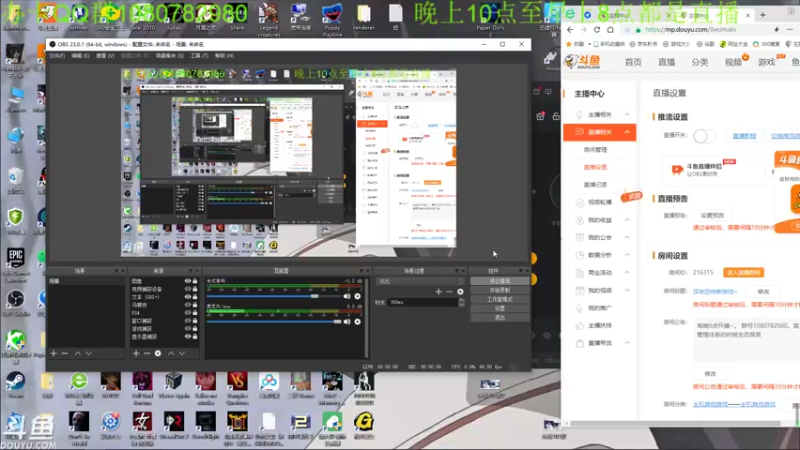Open audio settings gear for 麦克风/Aux track
This screenshot has height=450, width=800.
[x=358, y=321]
